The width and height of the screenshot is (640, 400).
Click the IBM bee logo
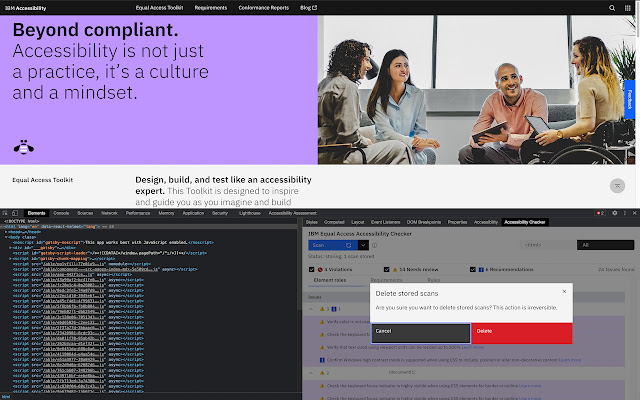[x=22, y=147]
